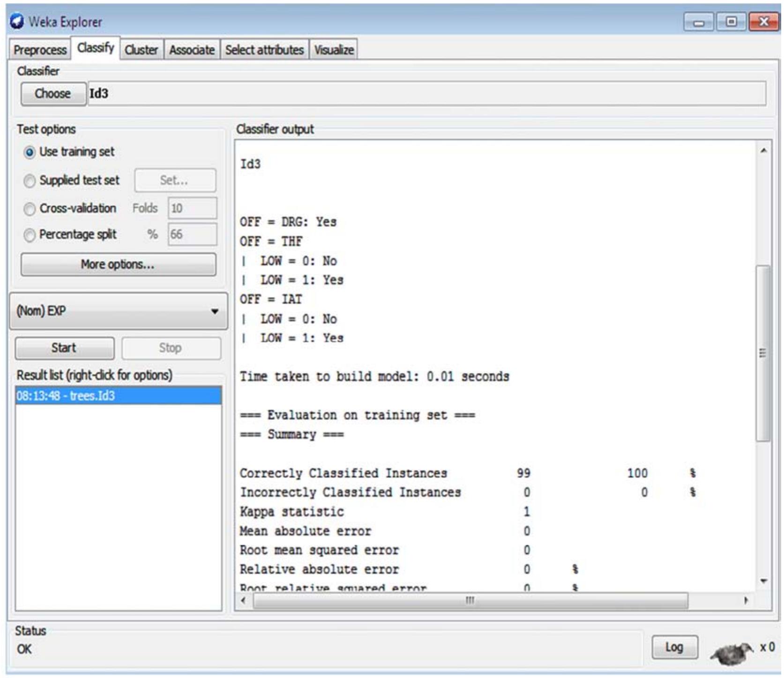This screenshot has height=678, width=784.
Task: Click the percentage split value field
Action: [x=193, y=234]
